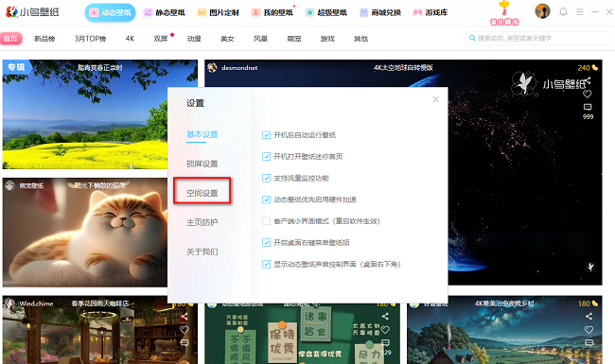Click the 小鸟壁纸 logo
This screenshot has height=364, width=615.
32,11
